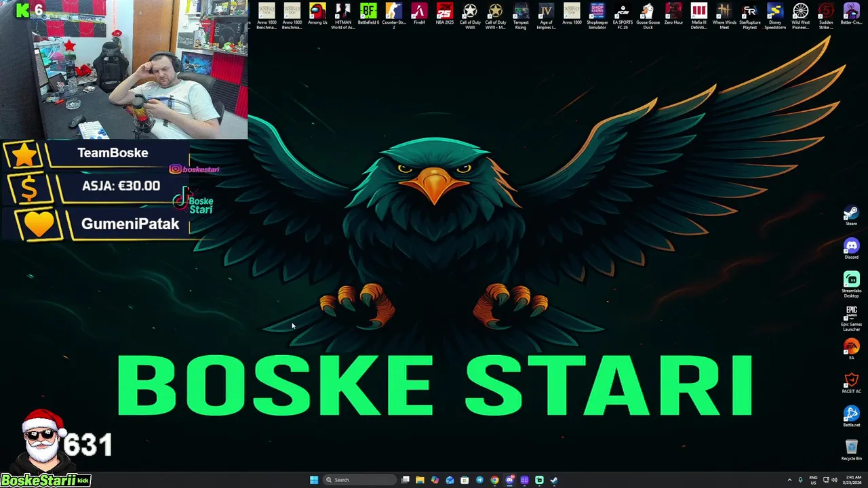Viewport: 868px width, 488px height.
Task: Launch Tempest Rising desktop icon
Action: point(521,16)
